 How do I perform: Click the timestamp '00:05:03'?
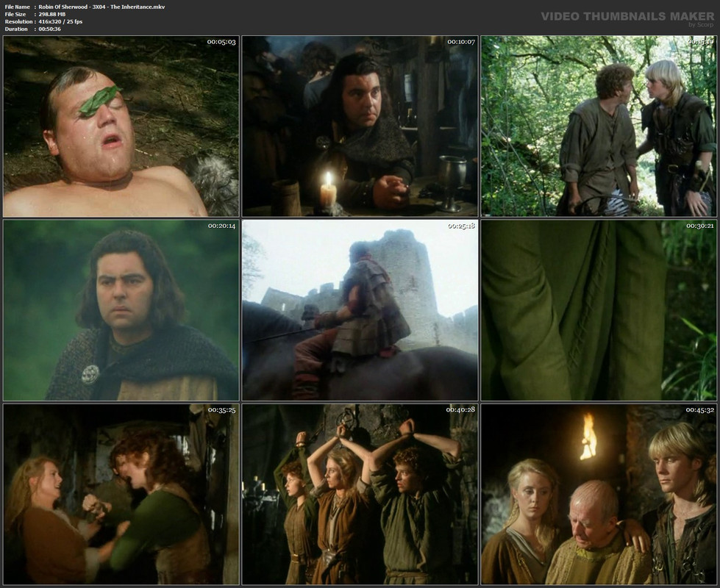pos(221,42)
